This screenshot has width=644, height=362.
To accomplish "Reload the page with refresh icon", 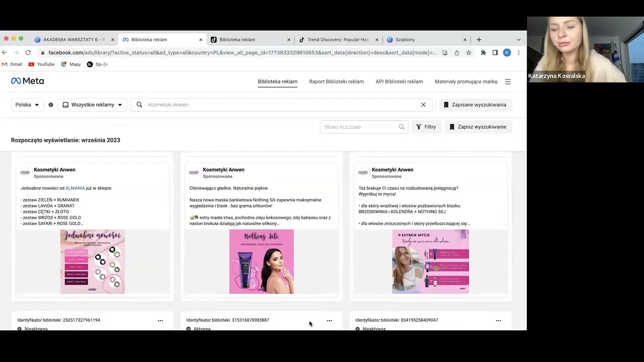I will point(28,52).
